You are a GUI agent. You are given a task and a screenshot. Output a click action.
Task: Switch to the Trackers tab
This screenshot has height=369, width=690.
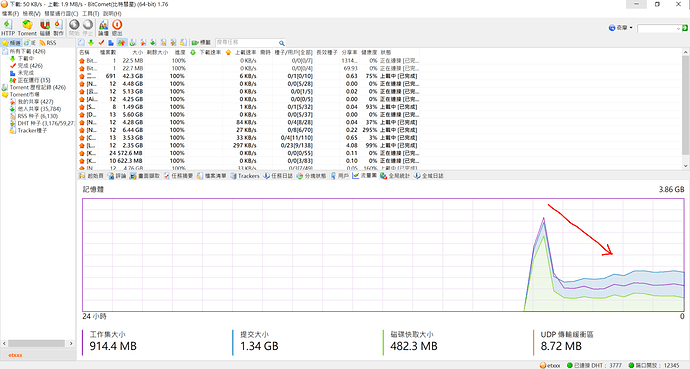pyautogui.click(x=245, y=176)
